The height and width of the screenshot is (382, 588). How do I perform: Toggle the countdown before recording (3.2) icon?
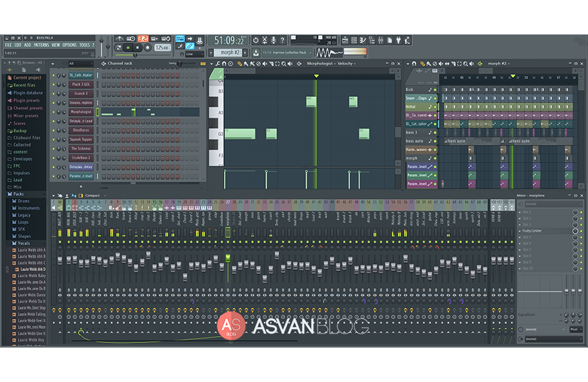[143, 39]
